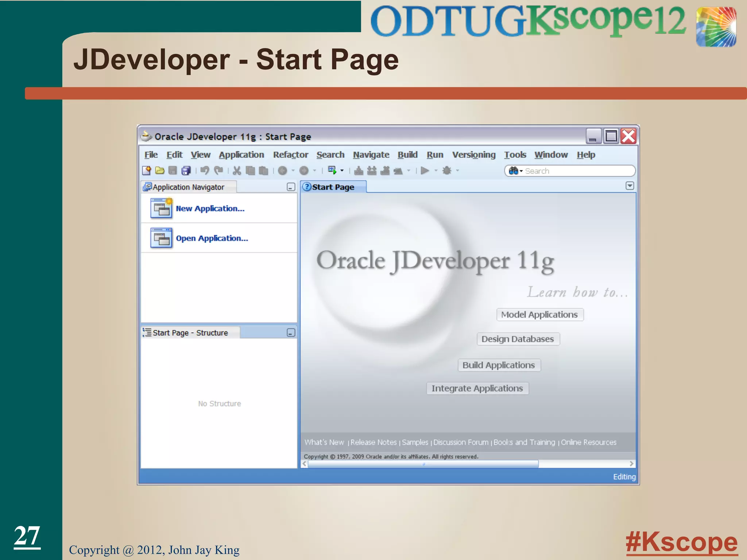Open the What's New link

324,442
